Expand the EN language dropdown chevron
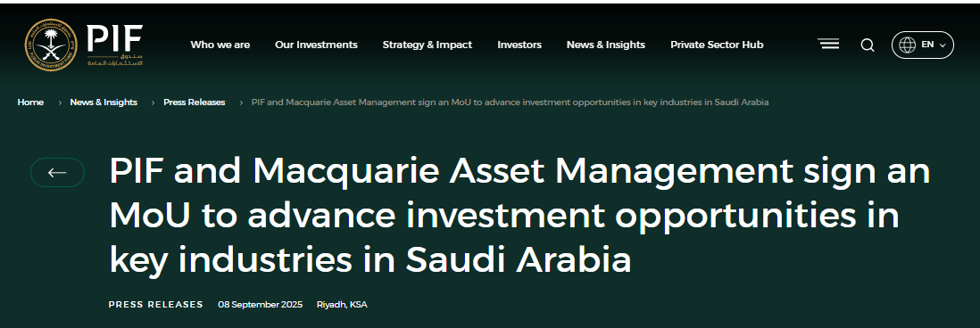The height and width of the screenshot is (328, 980). pos(943,45)
